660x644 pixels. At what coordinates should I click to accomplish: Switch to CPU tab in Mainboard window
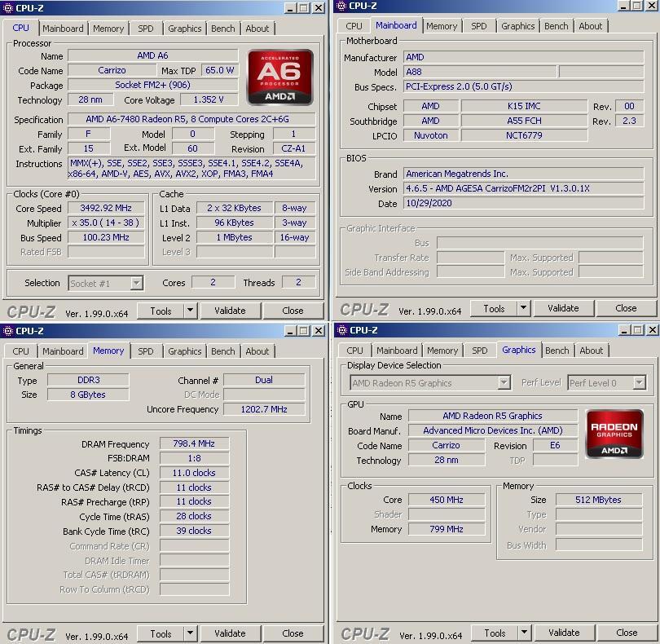354,26
